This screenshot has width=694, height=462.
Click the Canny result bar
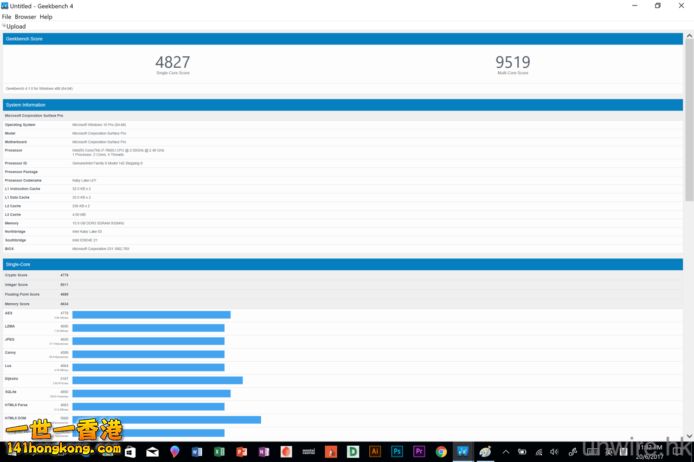pos(148,354)
